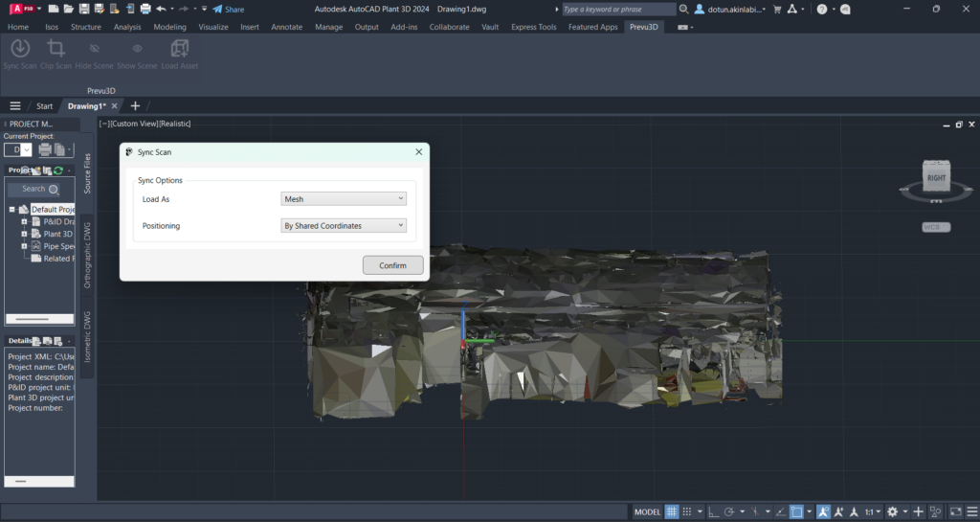Screen dimensions: 980x522
Task: Click the Undo arrow icon
Action: pyautogui.click(x=161, y=9)
